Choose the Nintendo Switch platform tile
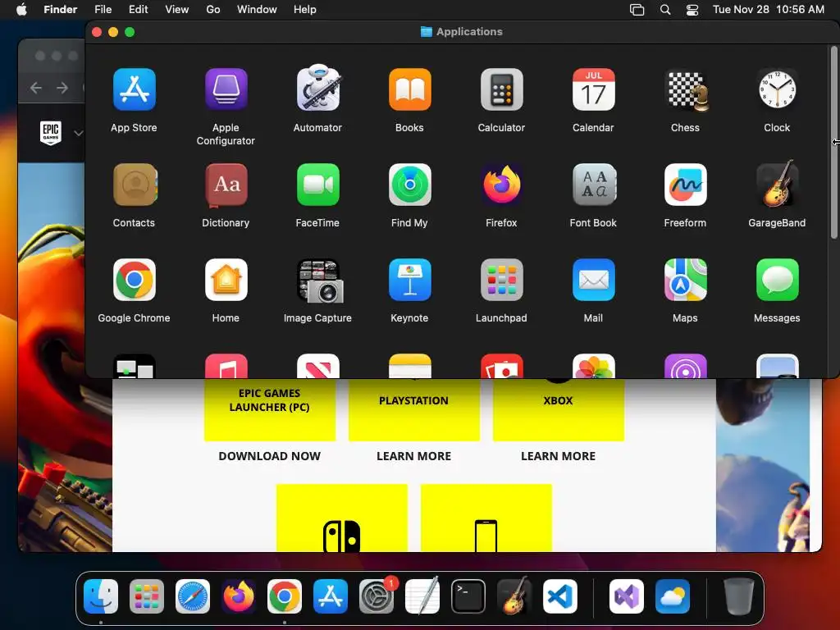The image size is (840, 630). [x=342, y=518]
